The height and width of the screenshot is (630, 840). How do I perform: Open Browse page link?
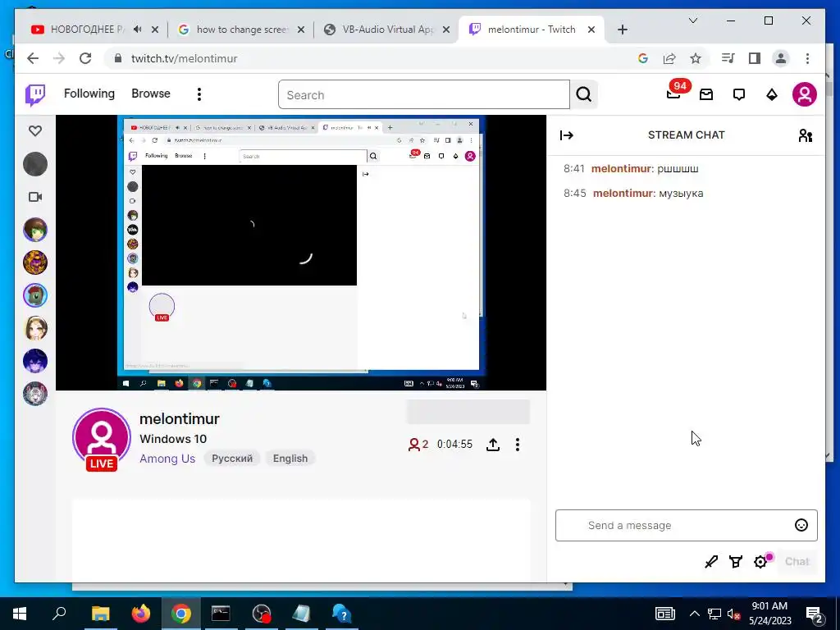coord(151,94)
